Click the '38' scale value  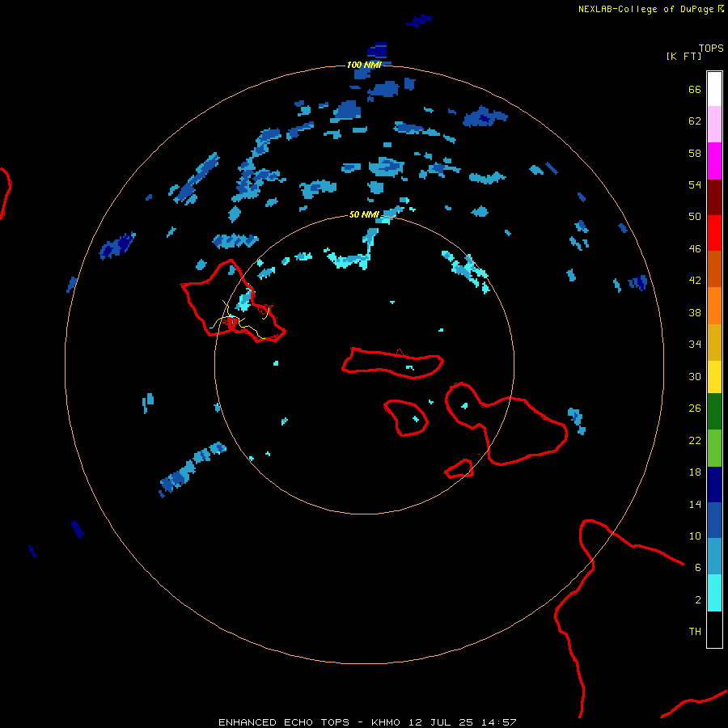click(x=695, y=312)
